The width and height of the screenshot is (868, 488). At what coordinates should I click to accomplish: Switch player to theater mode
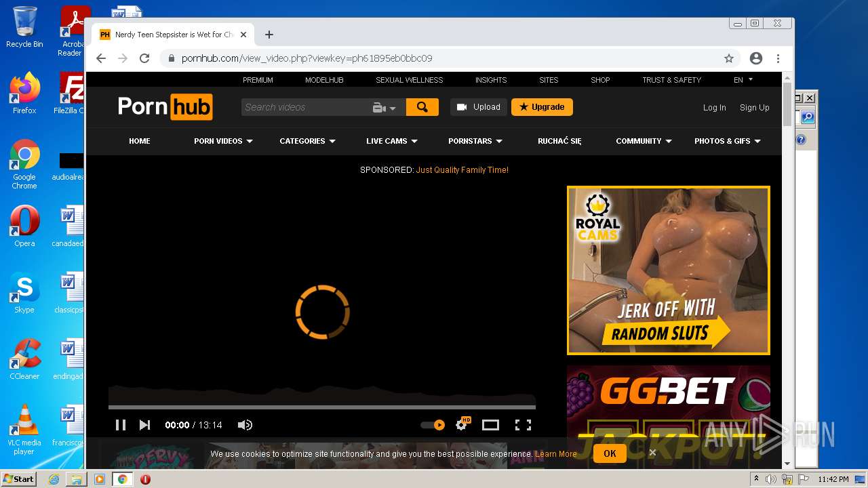490,425
